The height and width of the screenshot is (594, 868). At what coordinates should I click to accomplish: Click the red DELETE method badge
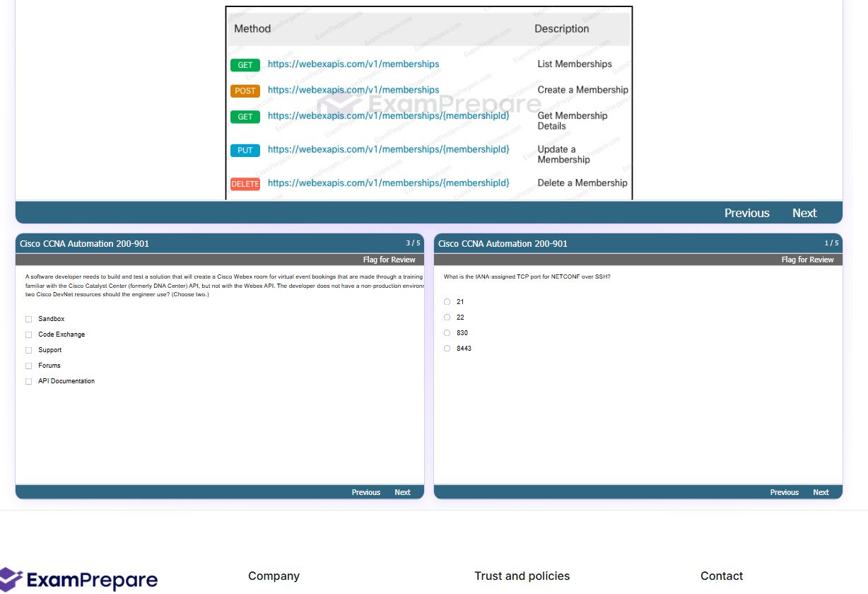tap(245, 184)
